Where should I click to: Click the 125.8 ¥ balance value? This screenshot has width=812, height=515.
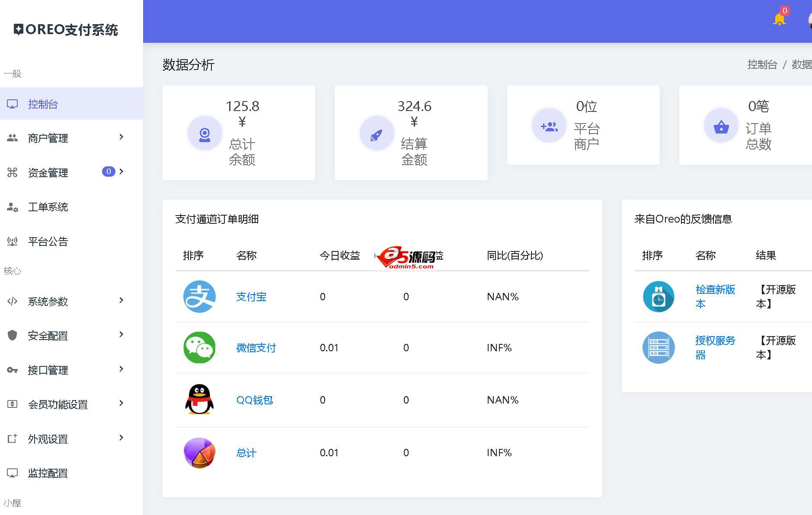242,114
